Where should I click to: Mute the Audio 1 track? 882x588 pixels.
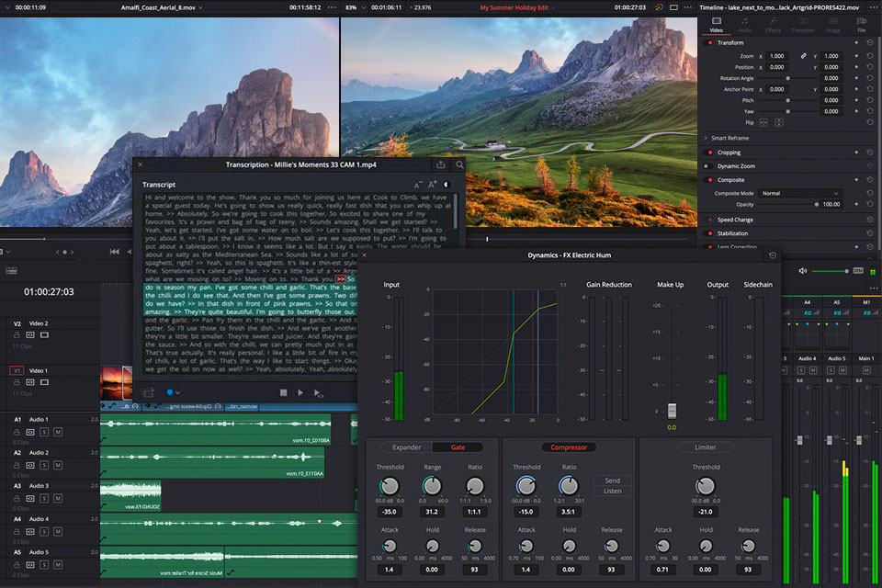click(x=57, y=432)
